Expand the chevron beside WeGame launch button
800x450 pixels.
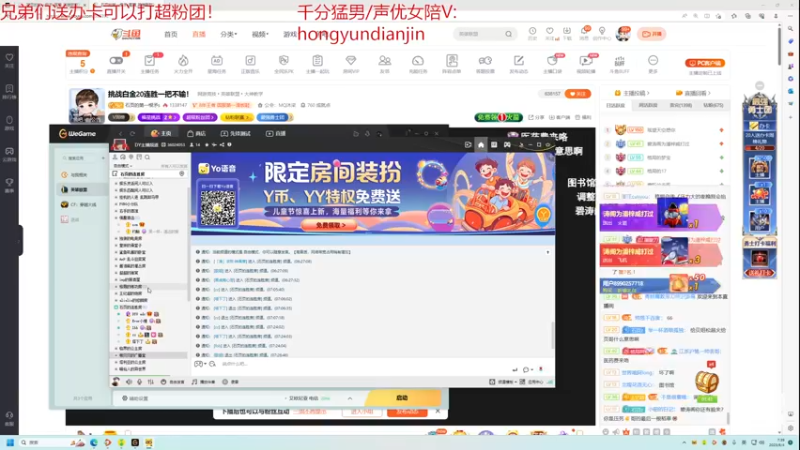[349, 398]
